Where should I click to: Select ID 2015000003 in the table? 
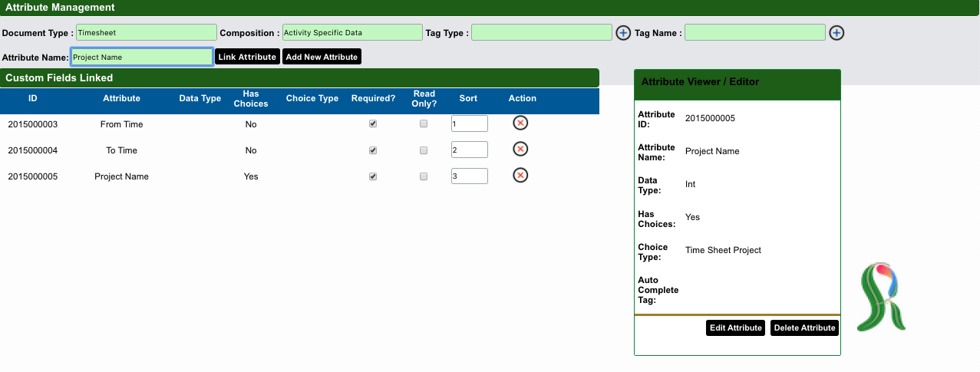[33, 124]
